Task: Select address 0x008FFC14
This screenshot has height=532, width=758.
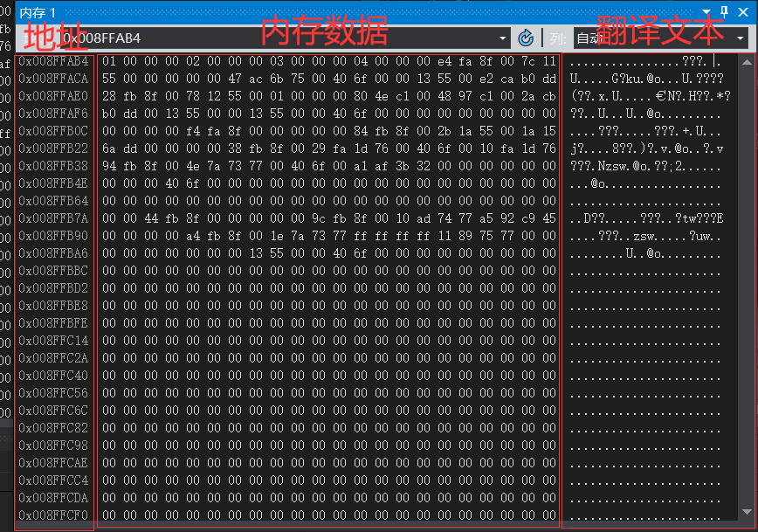Action: pyautogui.click(x=53, y=341)
